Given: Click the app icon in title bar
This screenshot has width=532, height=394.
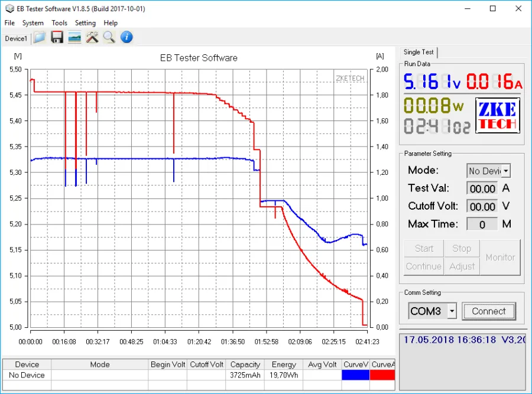Looking at the screenshot, I should coord(7,9).
